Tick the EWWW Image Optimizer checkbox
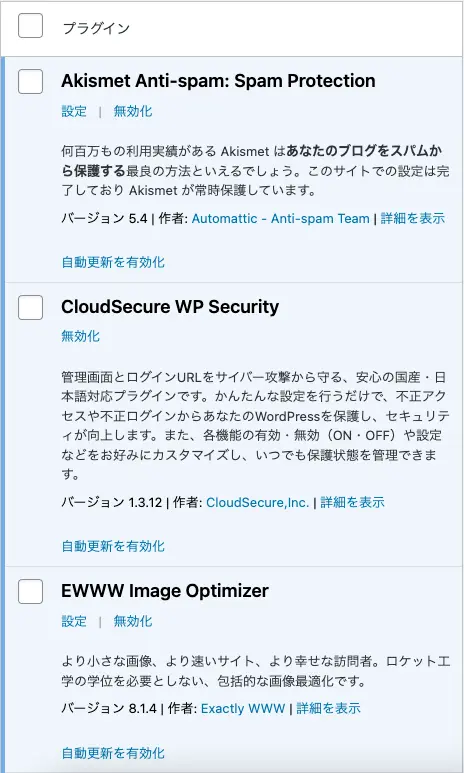Screen dimensions: 464x773 tap(31, 592)
